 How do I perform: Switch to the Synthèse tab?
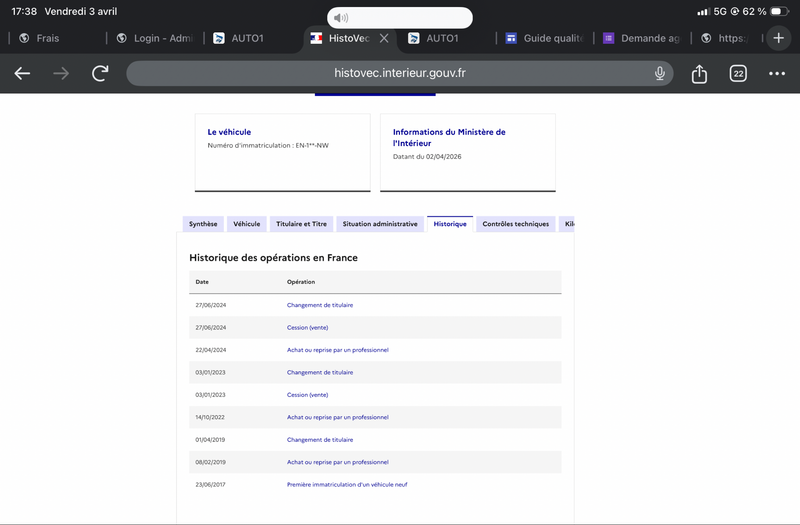(x=203, y=224)
